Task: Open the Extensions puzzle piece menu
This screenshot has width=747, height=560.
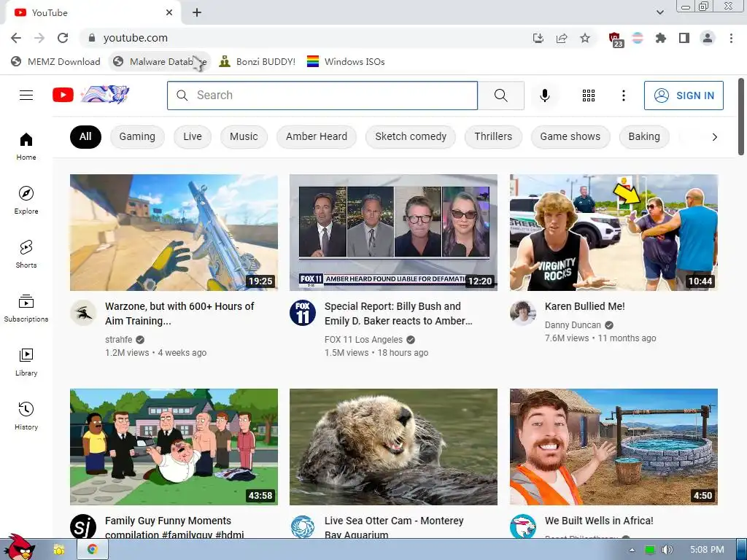Action: point(660,38)
